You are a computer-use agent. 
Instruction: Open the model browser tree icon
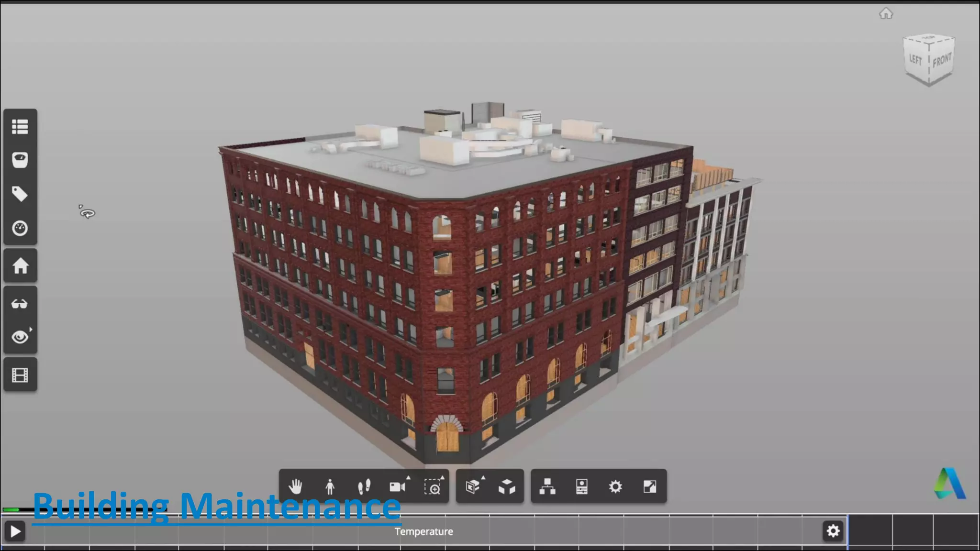[547, 487]
